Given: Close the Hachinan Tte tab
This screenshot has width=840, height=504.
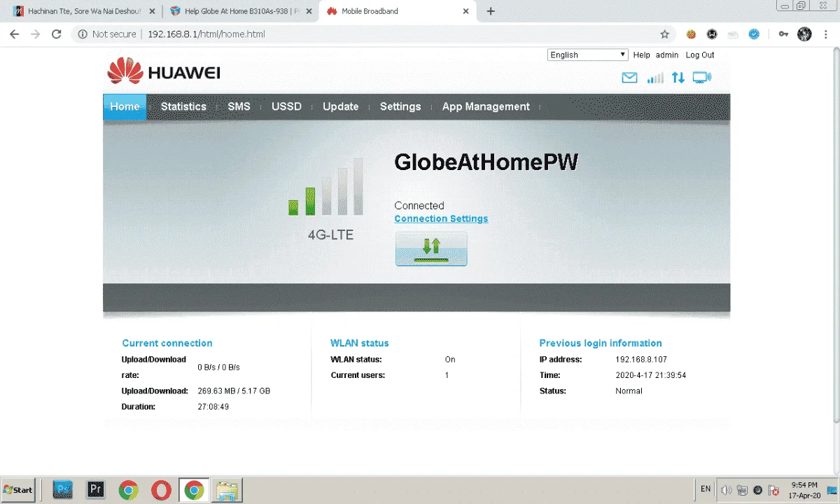Looking at the screenshot, I should (x=152, y=11).
